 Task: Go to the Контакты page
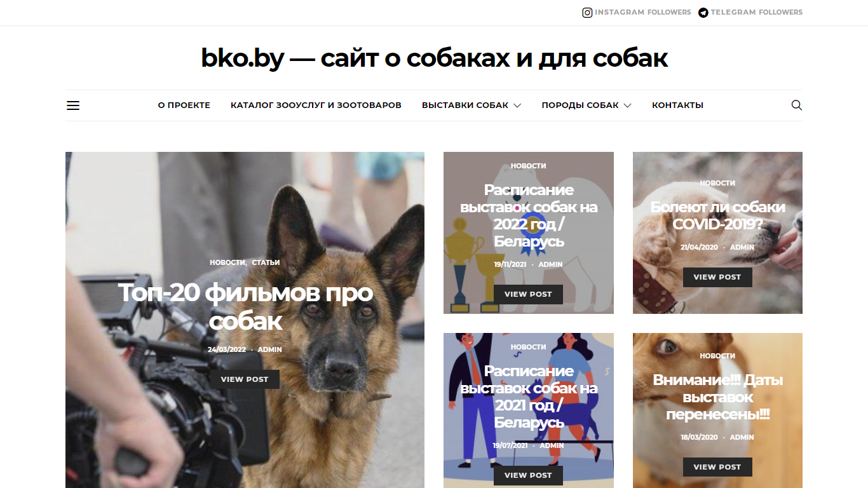point(677,105)
